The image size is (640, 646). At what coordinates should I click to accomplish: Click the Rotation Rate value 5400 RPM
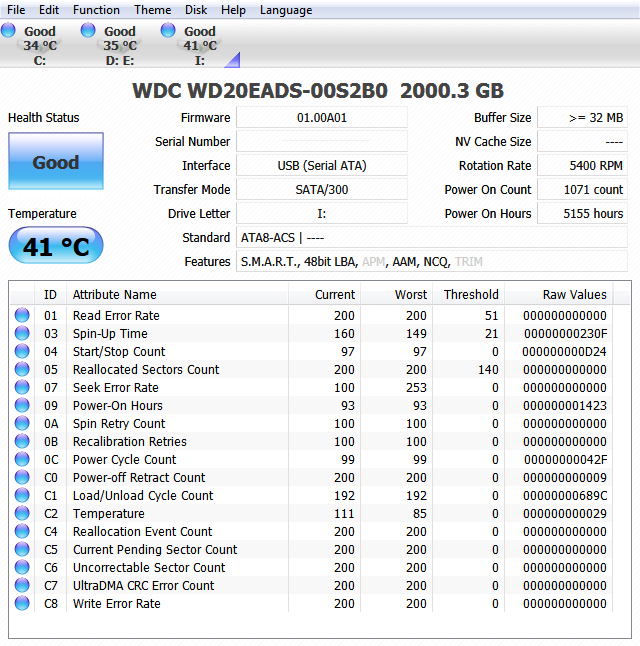pyautogui.click(x=582, y=166)
